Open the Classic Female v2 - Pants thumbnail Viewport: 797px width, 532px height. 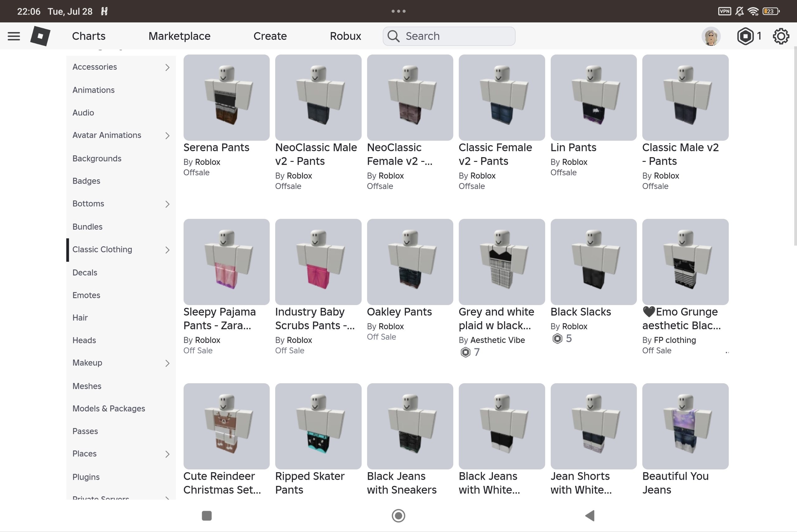point(502,98)
